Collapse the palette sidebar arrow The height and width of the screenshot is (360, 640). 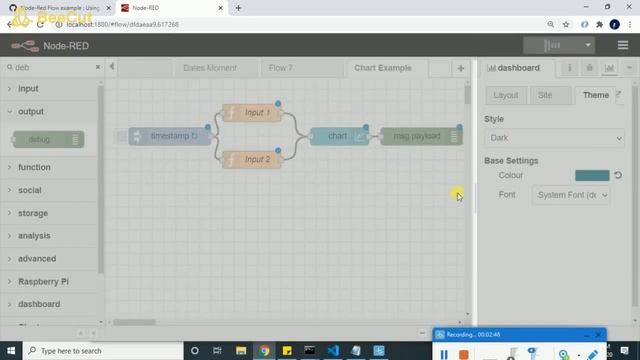[x=111, y=67]
